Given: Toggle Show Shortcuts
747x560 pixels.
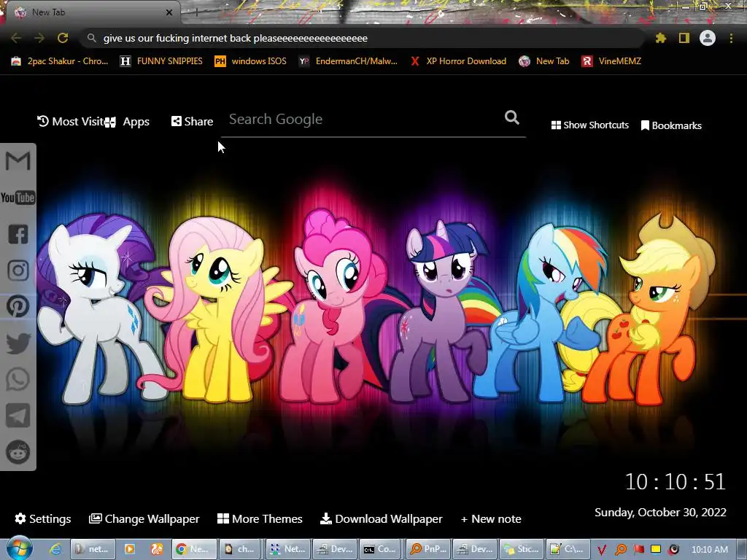Looking at the screenshot, I should point(589,125).
